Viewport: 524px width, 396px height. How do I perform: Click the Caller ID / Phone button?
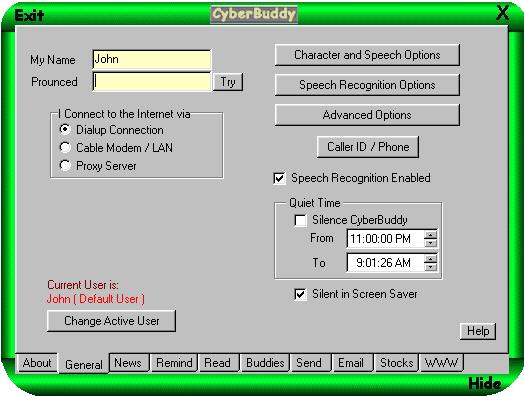[368, 147]
